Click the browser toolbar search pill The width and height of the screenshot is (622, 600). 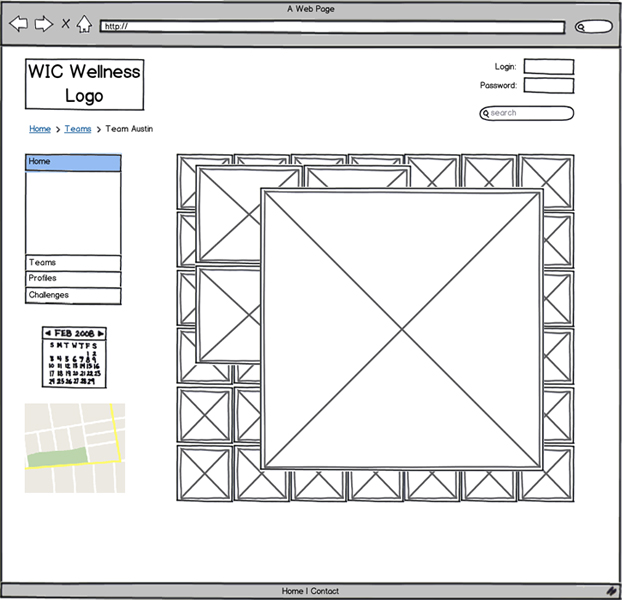click(593, 27)
